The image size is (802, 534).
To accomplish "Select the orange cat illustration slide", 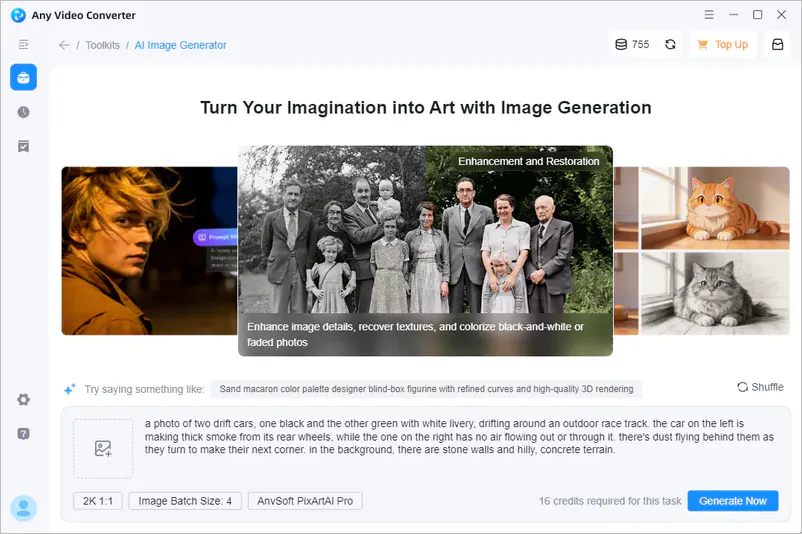I will (715, 208).
